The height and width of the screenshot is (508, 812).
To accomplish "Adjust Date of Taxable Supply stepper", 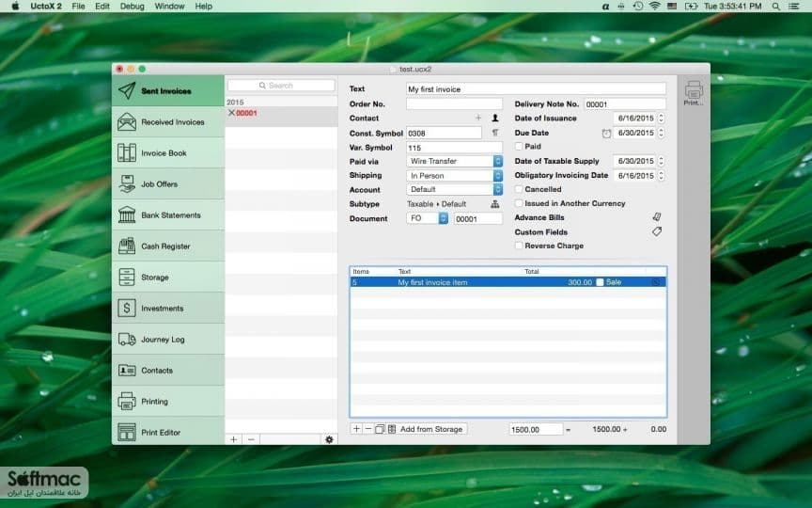I will tap(661, 161).
